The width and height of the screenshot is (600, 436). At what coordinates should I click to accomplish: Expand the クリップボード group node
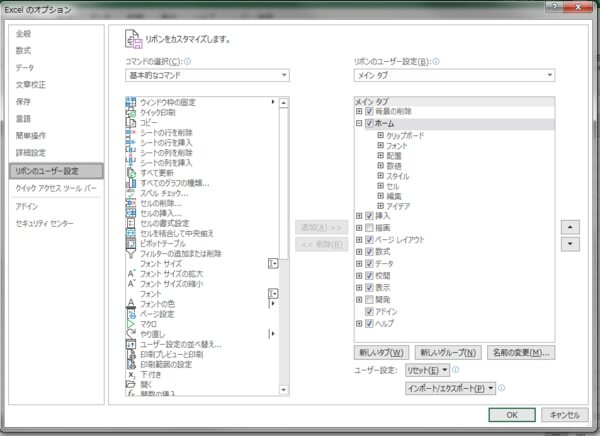[380, 134]
